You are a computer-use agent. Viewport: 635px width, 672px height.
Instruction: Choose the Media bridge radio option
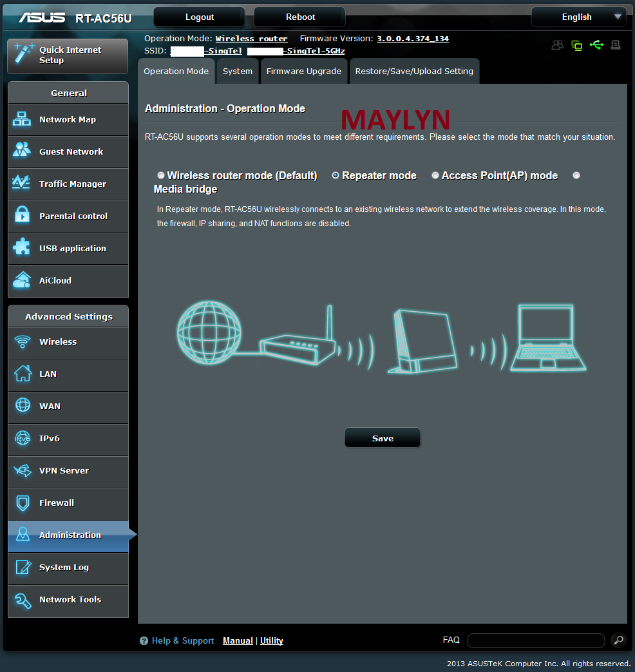coord(576,175)
